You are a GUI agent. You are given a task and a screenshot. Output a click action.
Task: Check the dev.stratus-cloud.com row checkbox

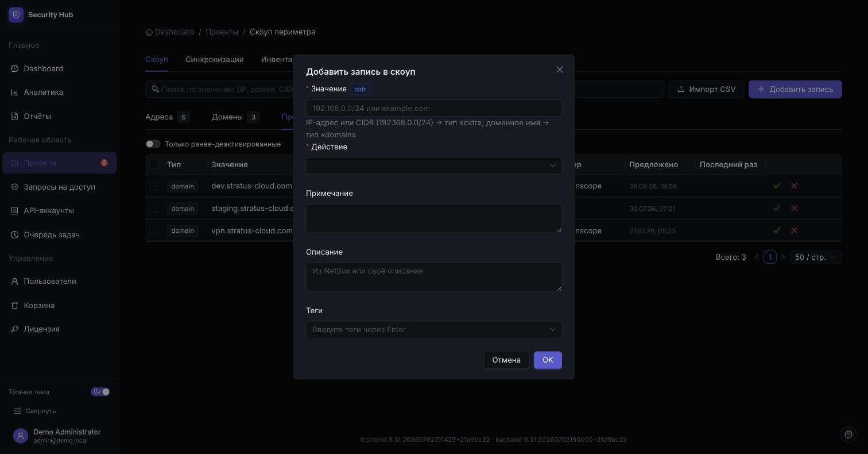[x=154, y=186]
